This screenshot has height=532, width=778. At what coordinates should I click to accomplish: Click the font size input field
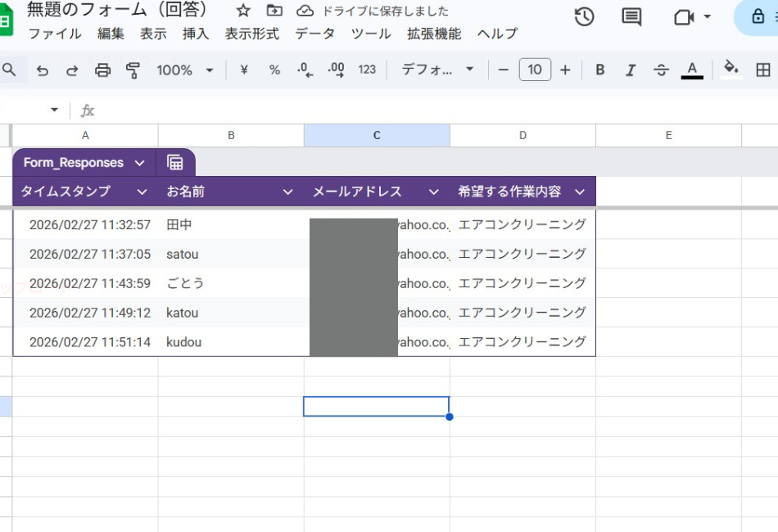click(x=535, y=70)
